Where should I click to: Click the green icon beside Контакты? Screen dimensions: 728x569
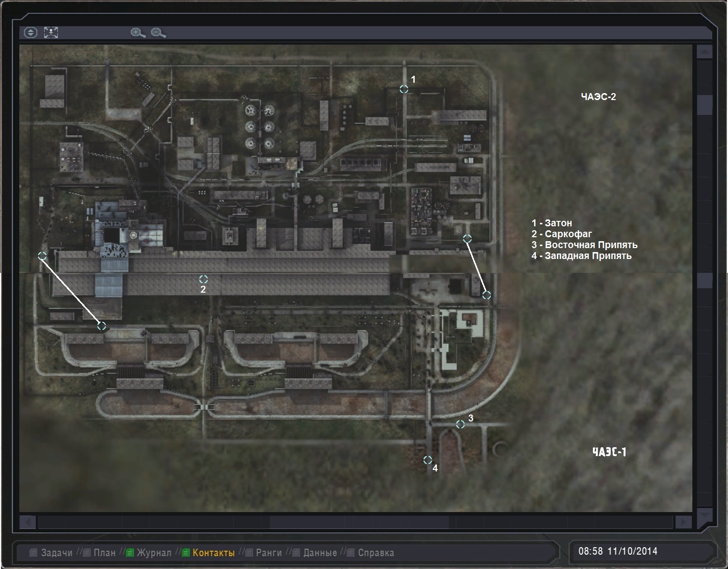tap(186, 553)
